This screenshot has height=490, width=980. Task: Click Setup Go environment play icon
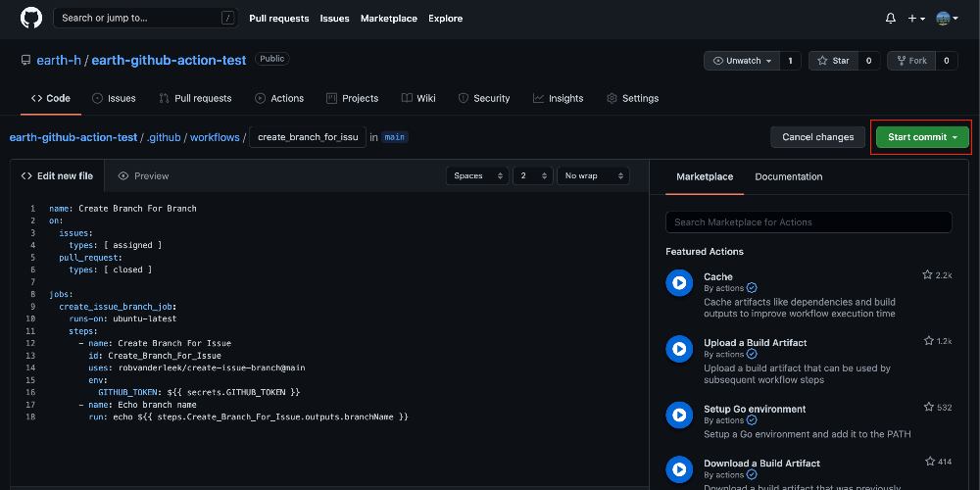pyautogui.click(x=679, y=416)
